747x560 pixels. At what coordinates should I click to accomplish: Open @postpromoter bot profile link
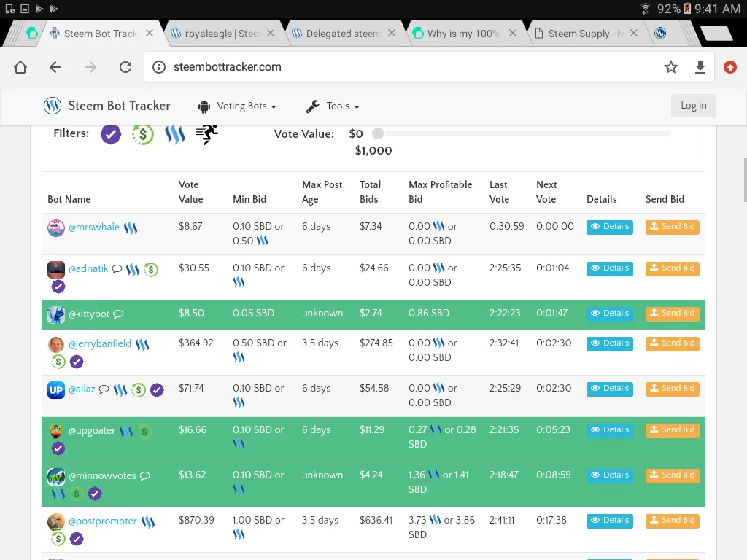click(x=102, y=521)
